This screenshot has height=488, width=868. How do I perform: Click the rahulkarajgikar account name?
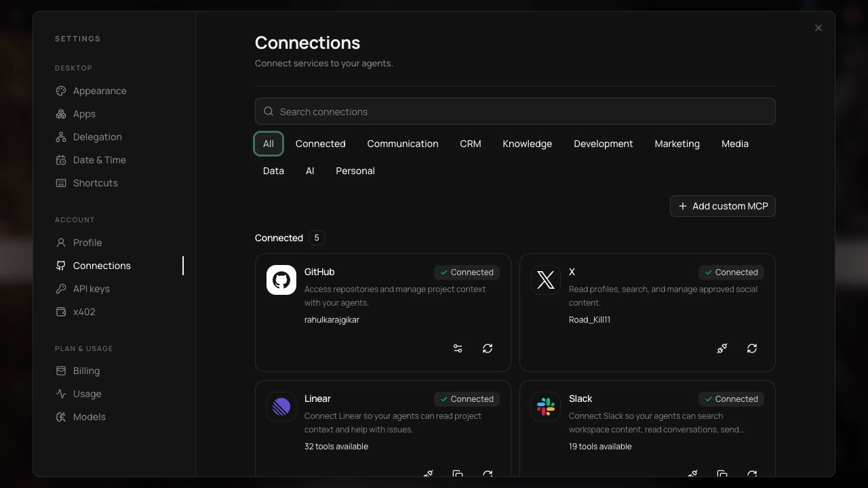tap(332, 320)
